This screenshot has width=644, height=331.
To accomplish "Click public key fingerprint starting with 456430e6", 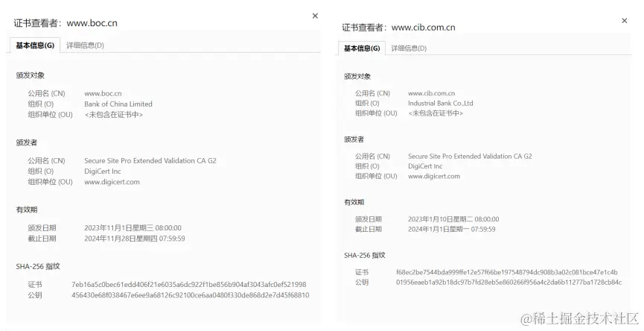I will [x=190, y=295].
